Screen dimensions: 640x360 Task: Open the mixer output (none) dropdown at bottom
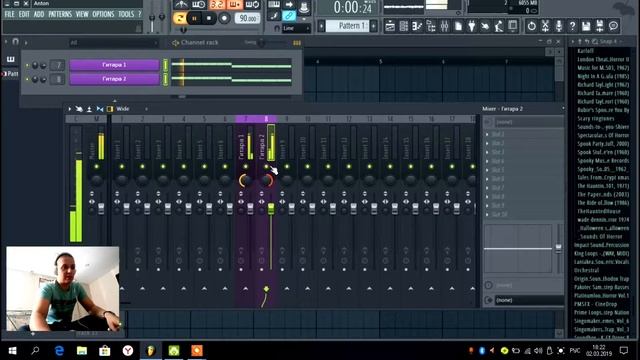(529, 300)
